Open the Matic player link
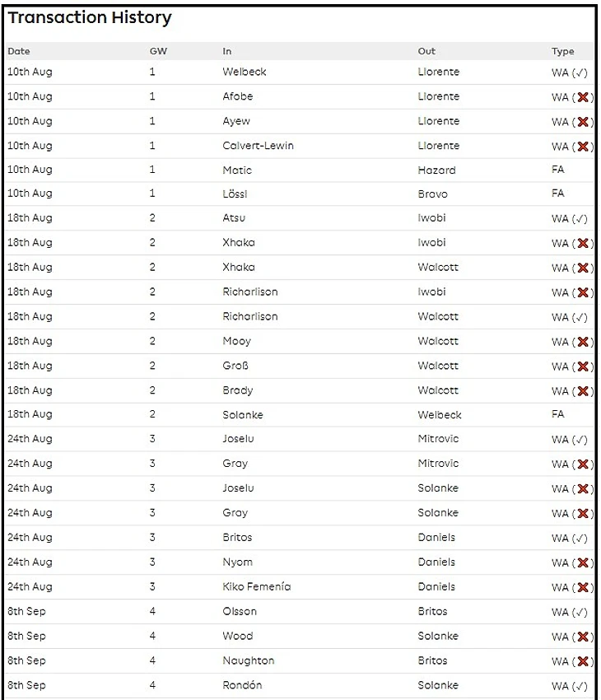601x700 pixels. [237, 170]
